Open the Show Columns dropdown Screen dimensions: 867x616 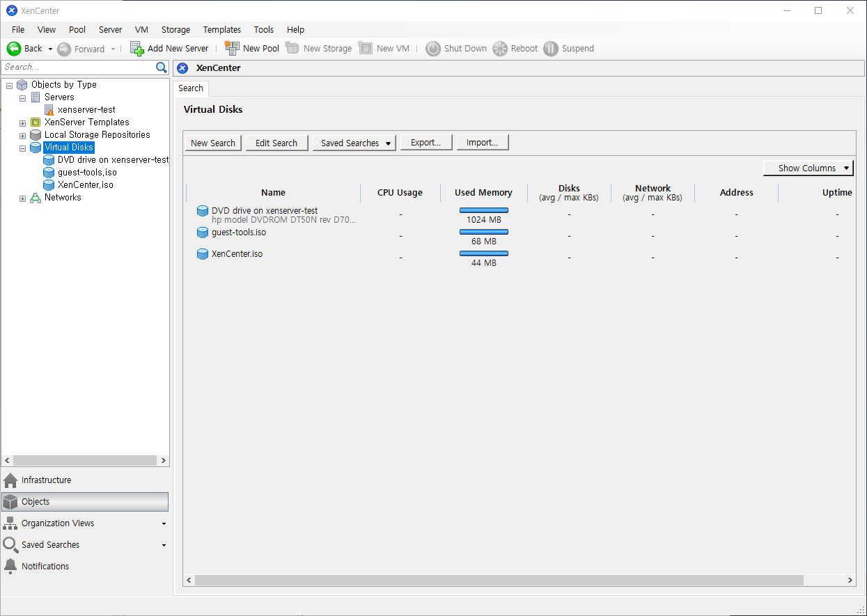coord(808,168)
